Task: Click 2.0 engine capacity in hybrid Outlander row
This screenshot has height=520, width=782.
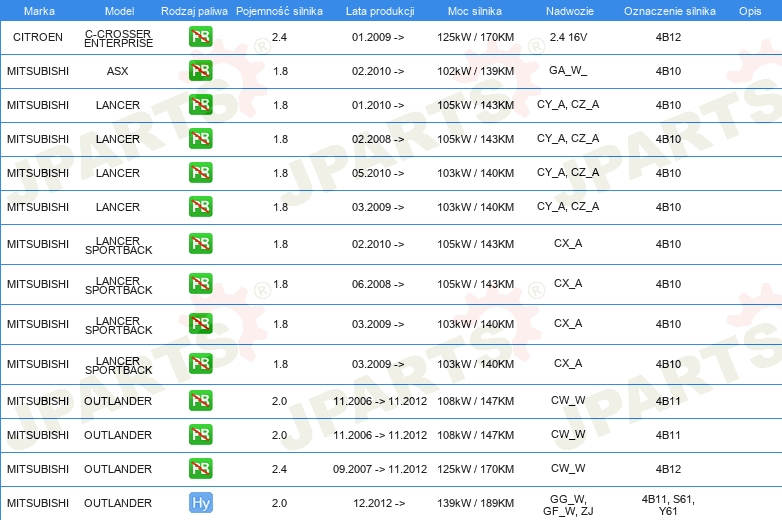Action: [x=279, y=503]
